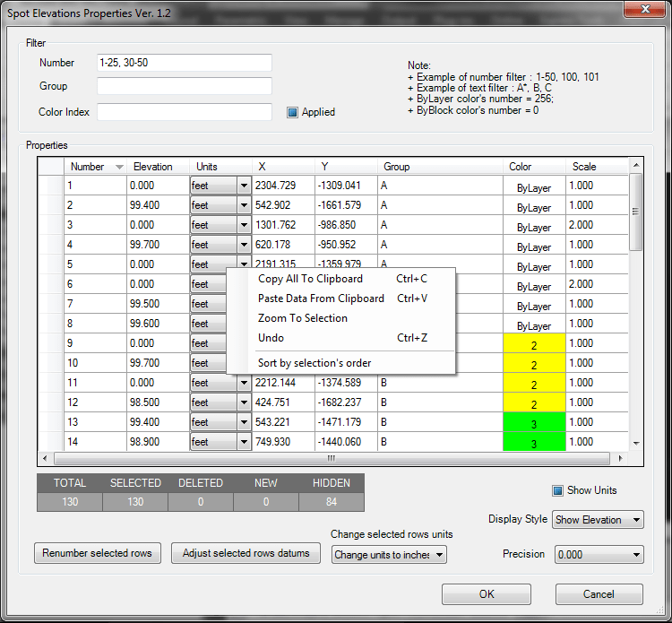Click group cell B in row 11

440,383
